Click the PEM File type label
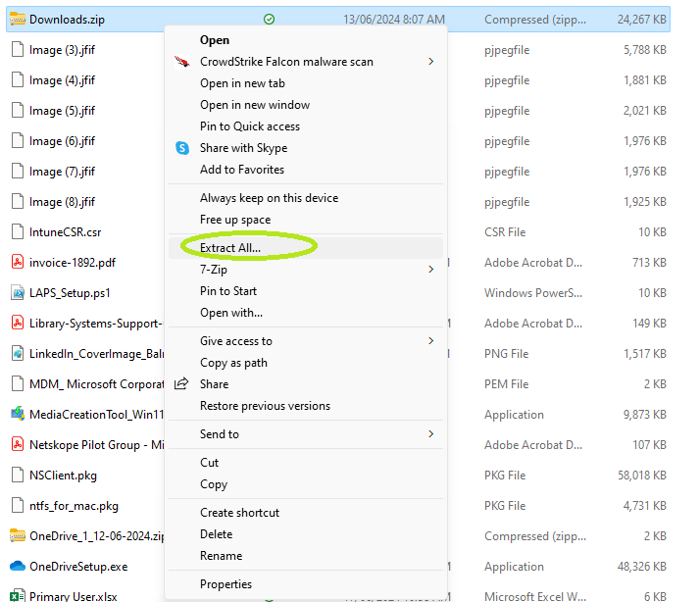The image size is (700, 602). [506, 384]
